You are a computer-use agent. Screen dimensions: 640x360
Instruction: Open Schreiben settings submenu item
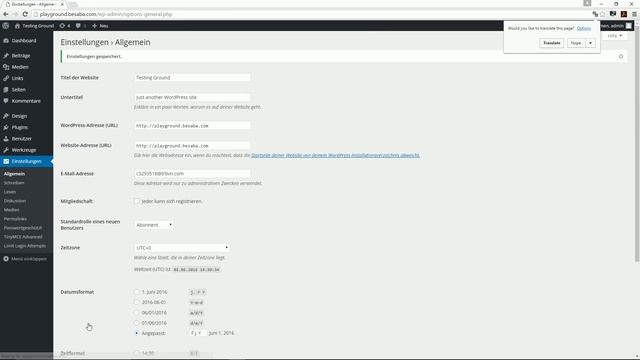click(x=14, y=183)
